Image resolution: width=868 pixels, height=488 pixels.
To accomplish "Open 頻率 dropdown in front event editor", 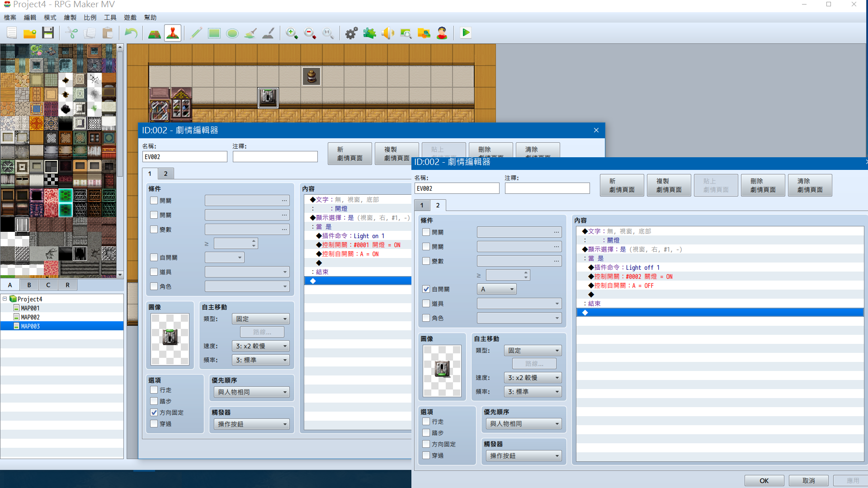I will pyautogui.click(x=533, y=392).
